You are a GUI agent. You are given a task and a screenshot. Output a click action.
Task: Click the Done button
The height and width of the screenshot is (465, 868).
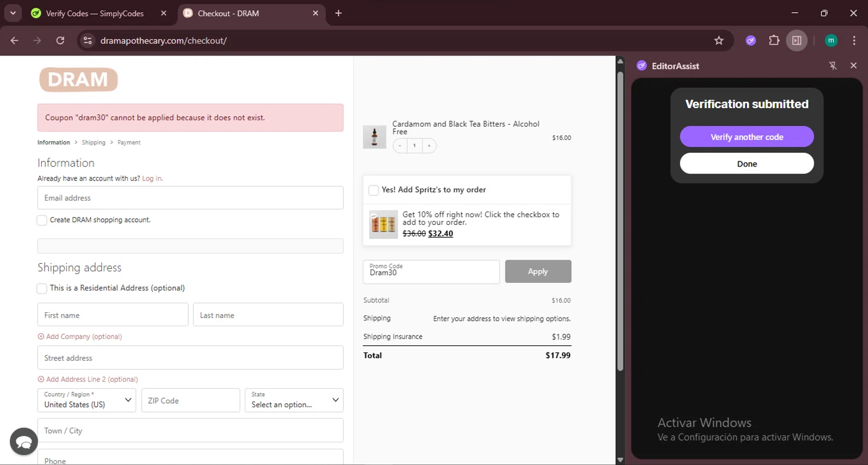(x=747, y=163)
